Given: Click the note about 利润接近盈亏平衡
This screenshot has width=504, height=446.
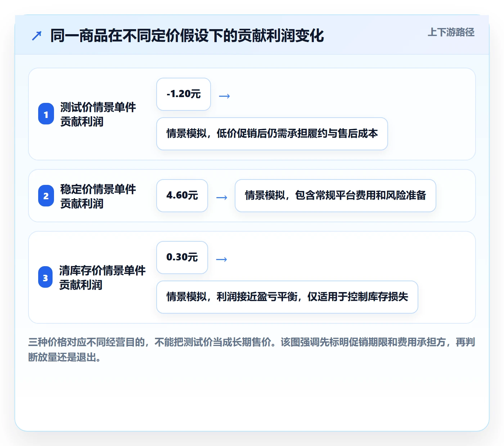Looking at the screenshot, I should (287, 297).
